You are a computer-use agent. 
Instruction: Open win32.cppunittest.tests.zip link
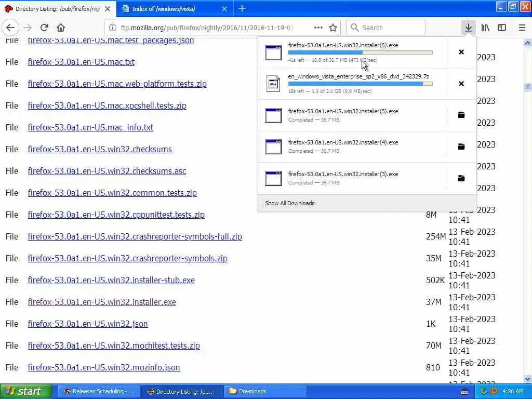point(116,215)
